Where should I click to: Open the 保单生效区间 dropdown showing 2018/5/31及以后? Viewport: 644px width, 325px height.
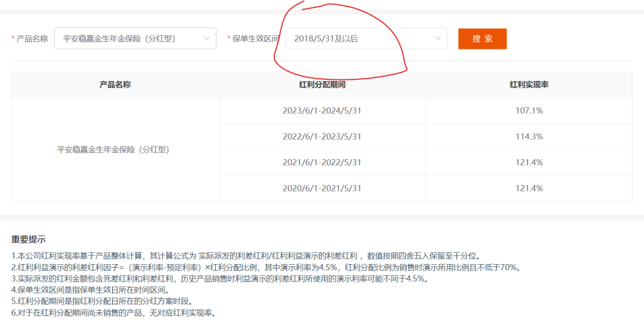pyautogui.click(x=366, y=39)
